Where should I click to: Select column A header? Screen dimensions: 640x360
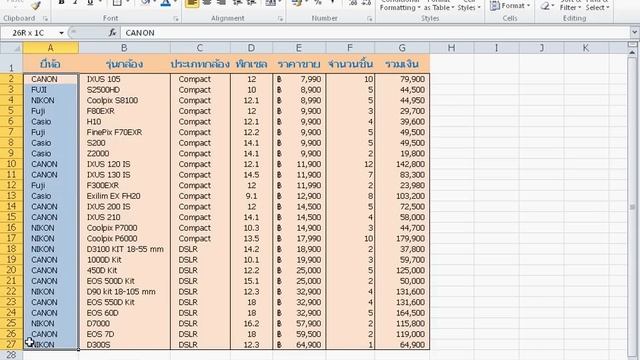(51, 48)
